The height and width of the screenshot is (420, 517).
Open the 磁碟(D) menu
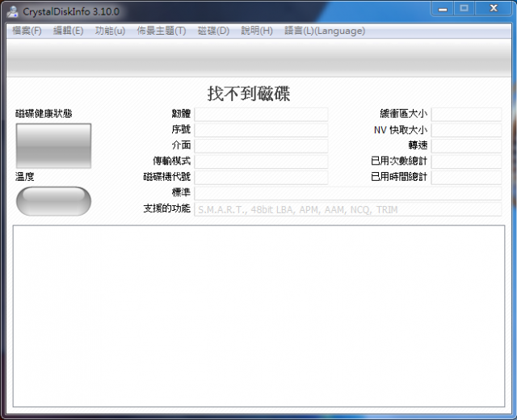[x=213, y=31]
